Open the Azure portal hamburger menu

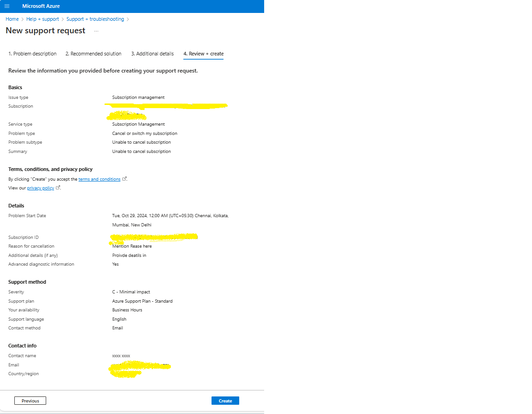pyautogui.click(x=7, y=6)
